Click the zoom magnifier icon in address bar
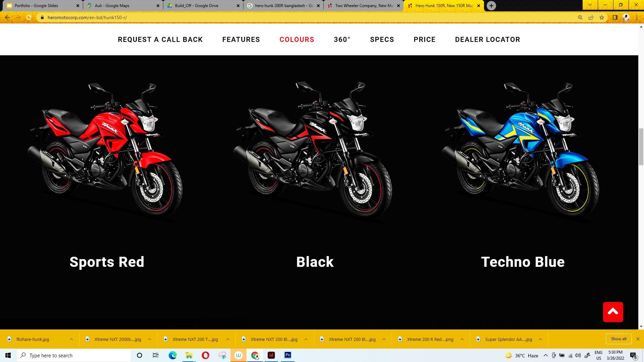644x362 pixels. tap(580, 17)
